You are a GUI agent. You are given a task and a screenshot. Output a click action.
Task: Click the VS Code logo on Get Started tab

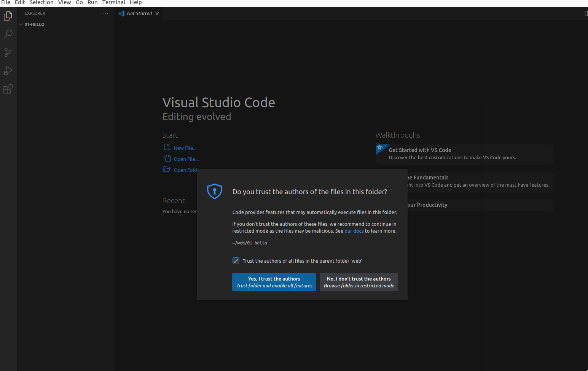pos(121,14)
